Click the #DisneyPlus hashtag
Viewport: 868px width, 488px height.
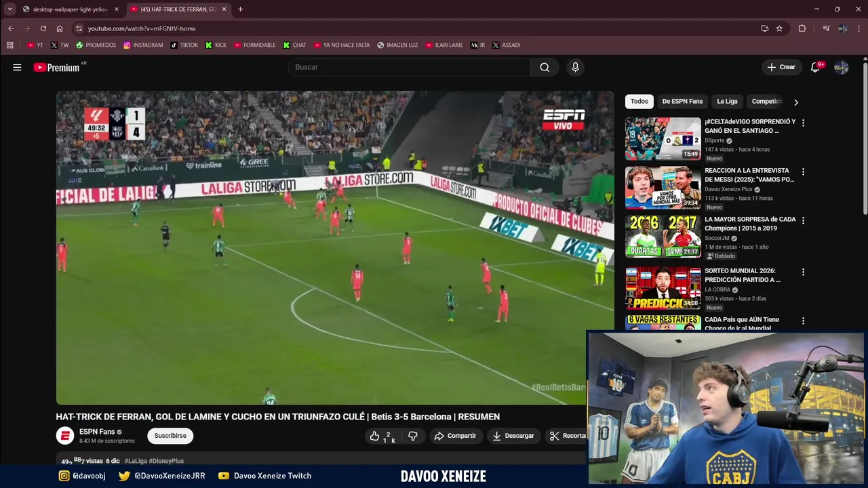click(166, 461)
